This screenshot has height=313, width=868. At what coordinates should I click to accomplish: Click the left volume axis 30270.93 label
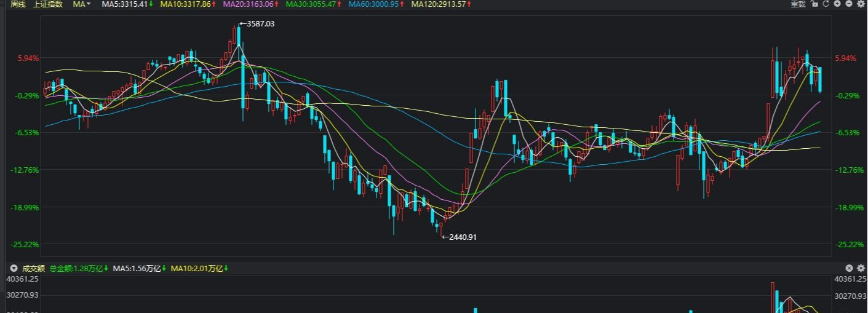(22, 296)
